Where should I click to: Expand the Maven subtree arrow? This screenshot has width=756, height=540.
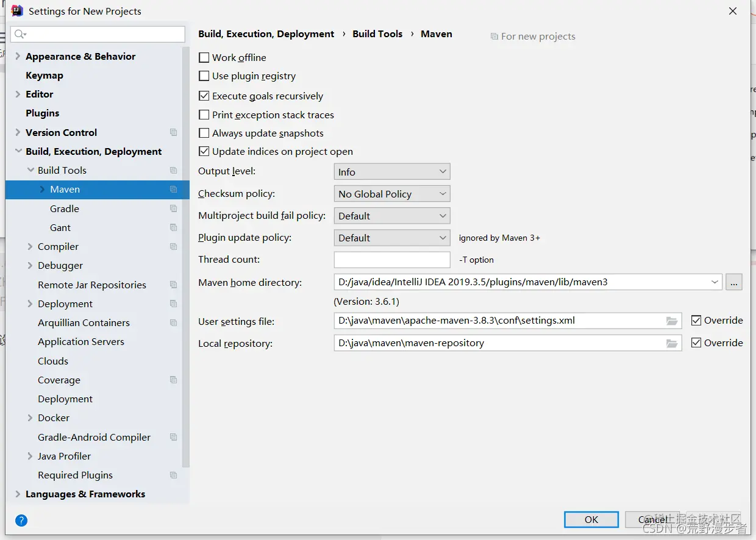point(42,190)
